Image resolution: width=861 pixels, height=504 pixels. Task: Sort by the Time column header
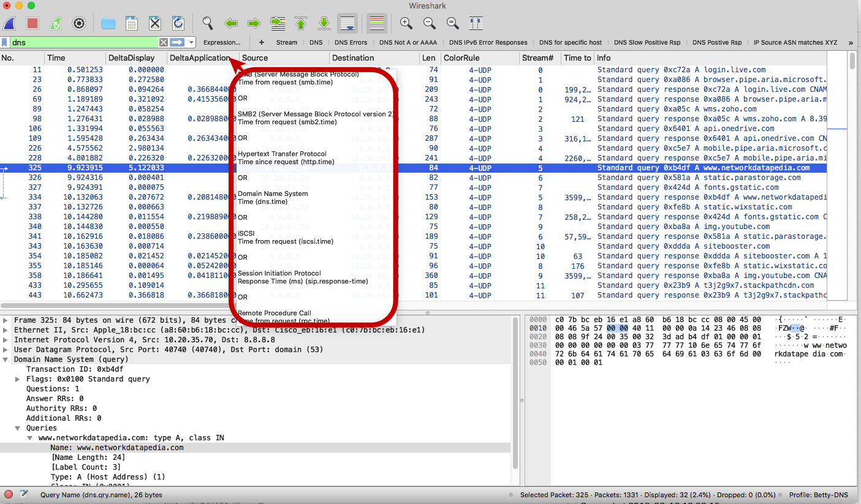[76, 58]
